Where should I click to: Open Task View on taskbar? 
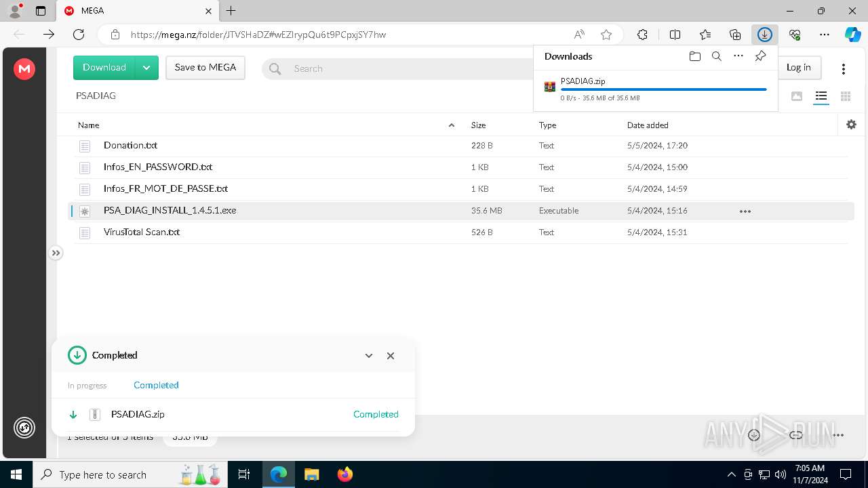(x=245, y=474)
